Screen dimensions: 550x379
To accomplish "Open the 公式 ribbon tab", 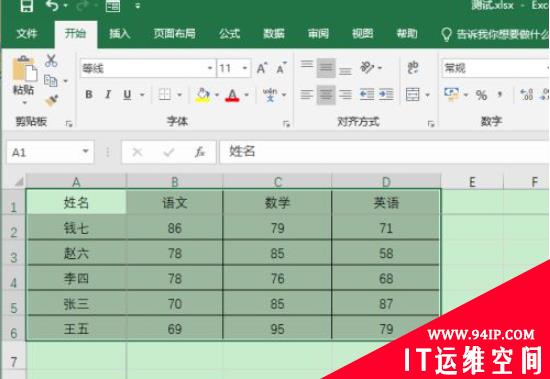I will [229, 34].
